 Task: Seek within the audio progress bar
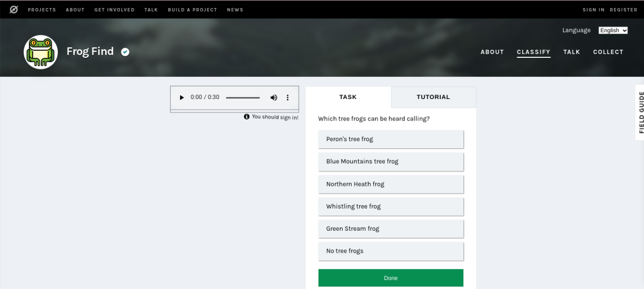[x=243, y=98]
